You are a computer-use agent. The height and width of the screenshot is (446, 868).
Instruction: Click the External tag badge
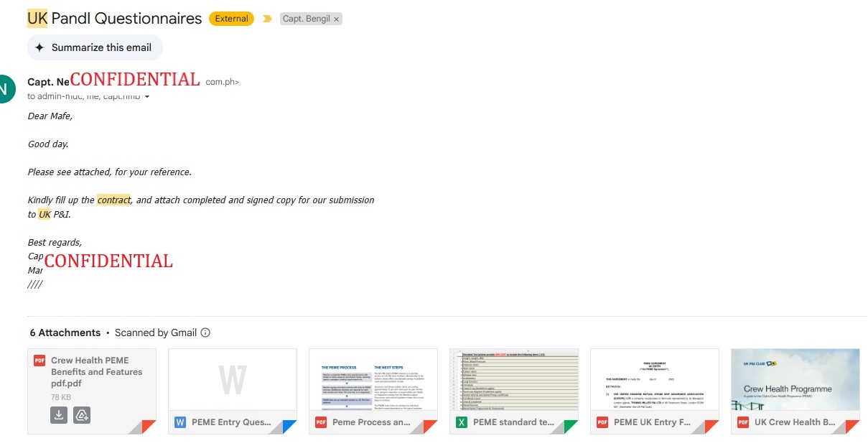point(231,19)
